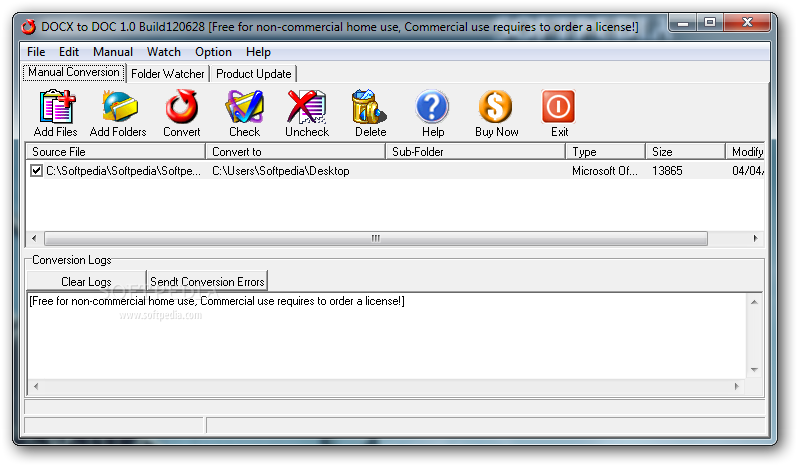
Task: Sort by Convert to column header
Action: [x=296, y=152]
